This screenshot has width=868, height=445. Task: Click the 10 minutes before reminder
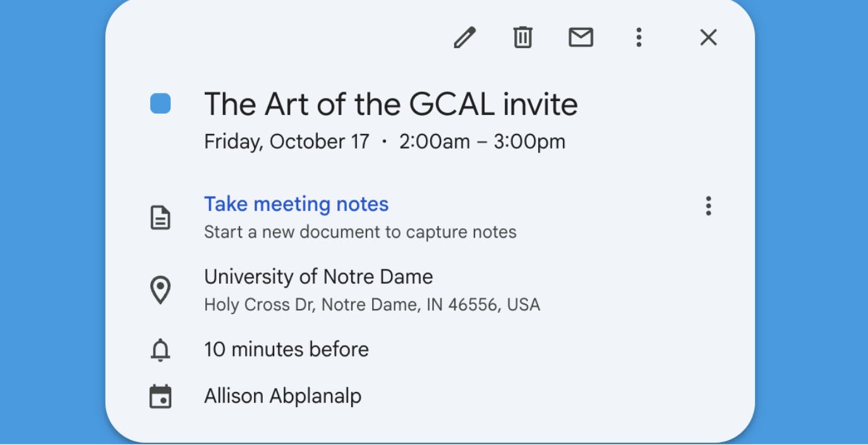click(286, 349)
